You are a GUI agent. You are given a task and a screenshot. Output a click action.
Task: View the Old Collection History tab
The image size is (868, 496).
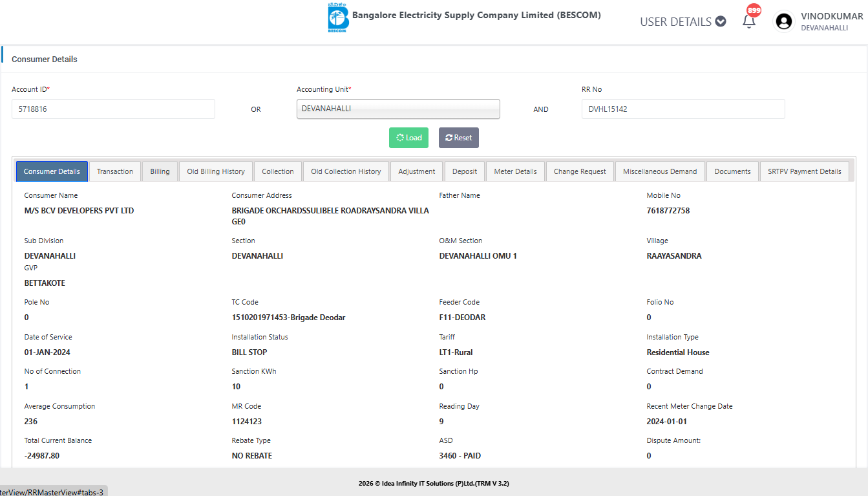pyautogui.click(x=346, y=171)
